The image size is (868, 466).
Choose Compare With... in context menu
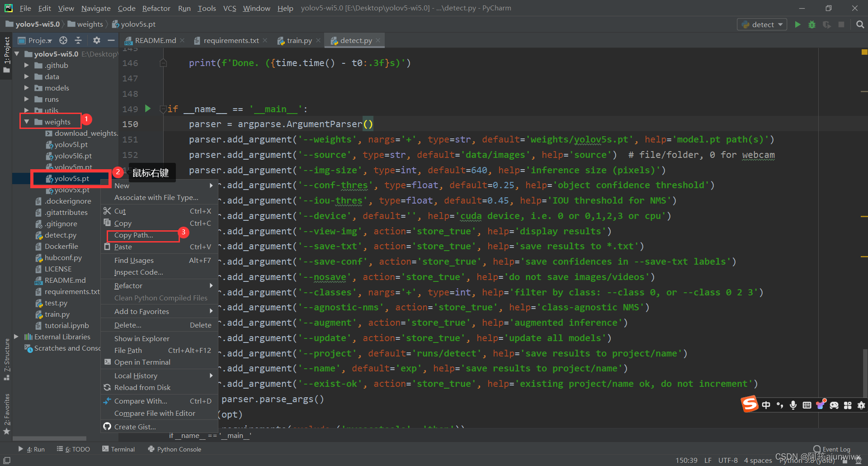[159, 401]
